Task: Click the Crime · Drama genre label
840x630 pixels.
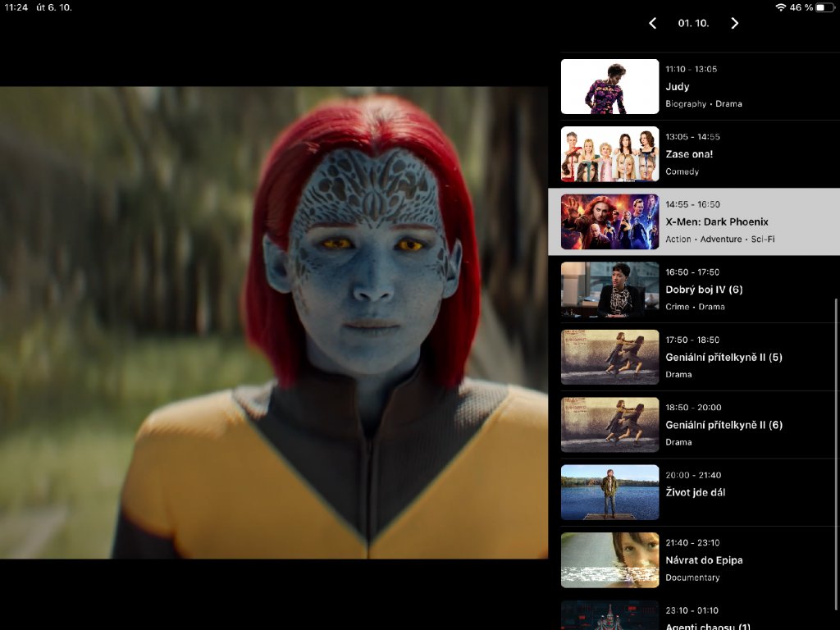Action: click(x=695, y=307)
